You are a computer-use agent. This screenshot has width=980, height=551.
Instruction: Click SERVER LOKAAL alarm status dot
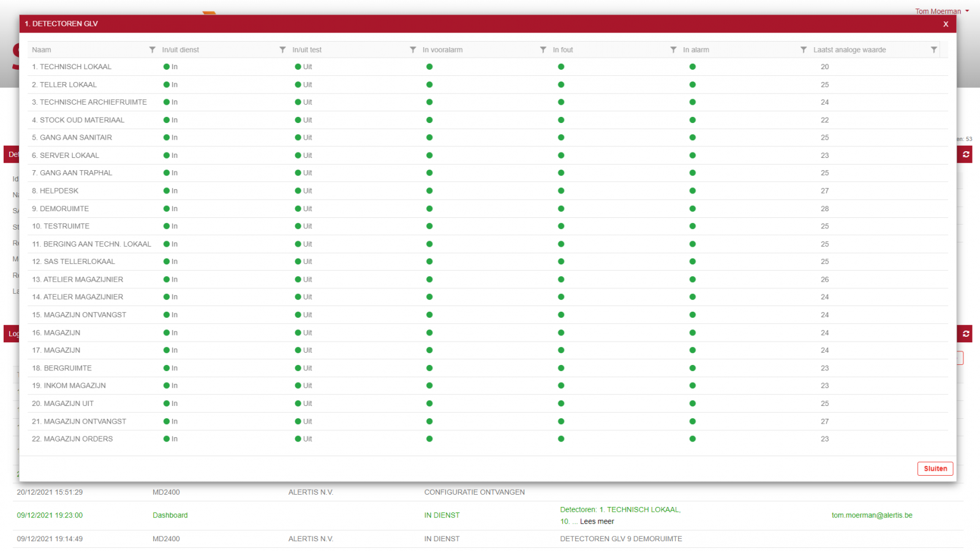692,156
